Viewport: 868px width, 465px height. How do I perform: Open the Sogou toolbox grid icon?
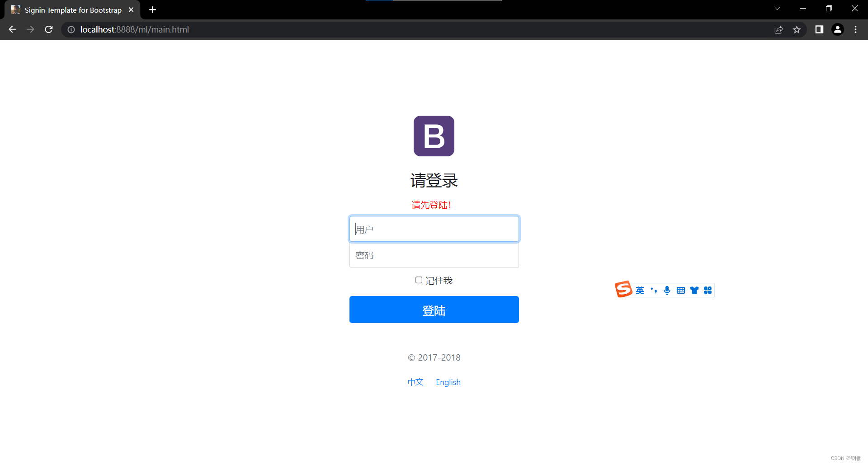click(x=708, y=290)
